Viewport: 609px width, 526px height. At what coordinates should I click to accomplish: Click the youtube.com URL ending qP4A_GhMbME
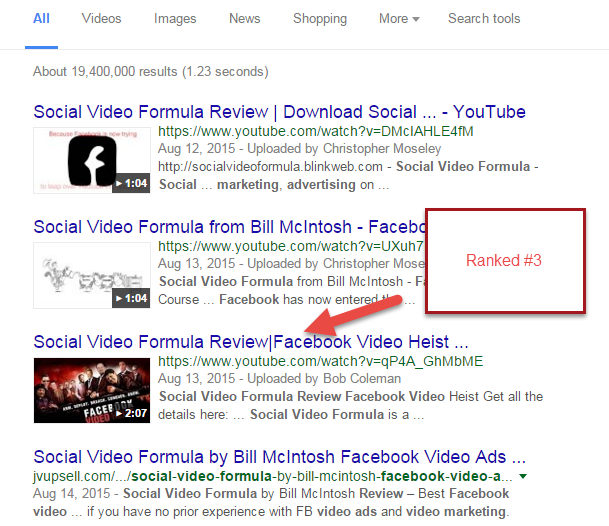pos(278,361)
